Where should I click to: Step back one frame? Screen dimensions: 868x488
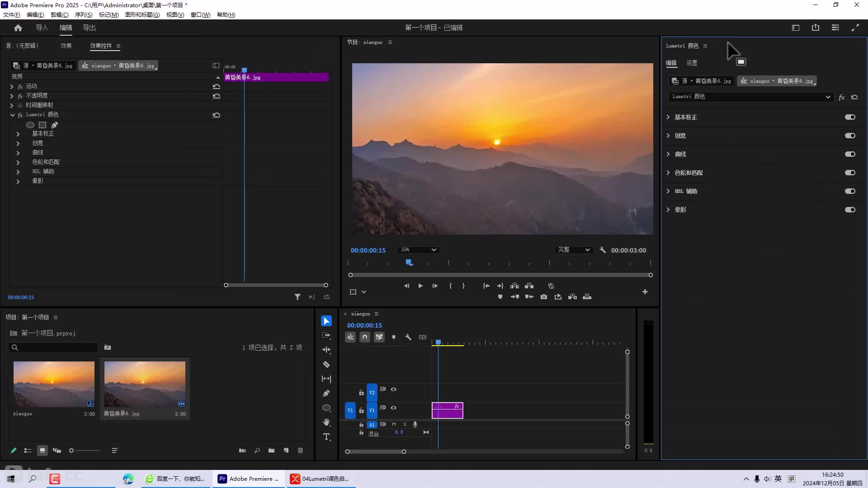click(x=406, y=286)
